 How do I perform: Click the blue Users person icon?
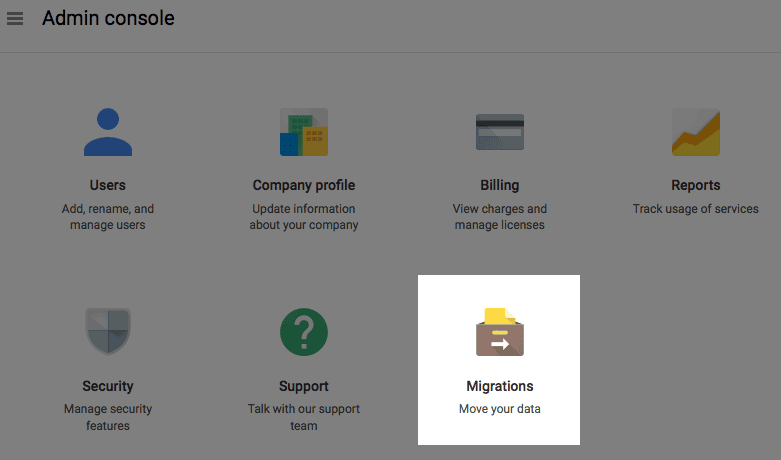[108, 132]
